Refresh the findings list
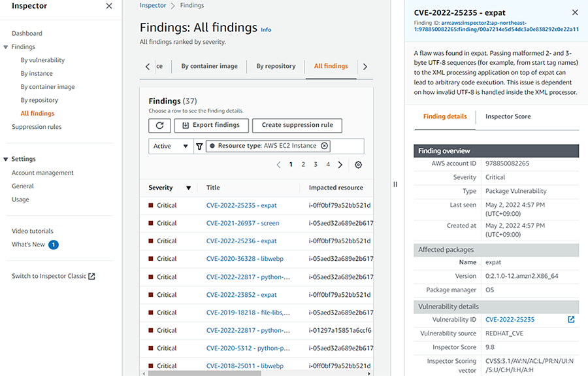 pyautogui.click(x=160, y=126)
